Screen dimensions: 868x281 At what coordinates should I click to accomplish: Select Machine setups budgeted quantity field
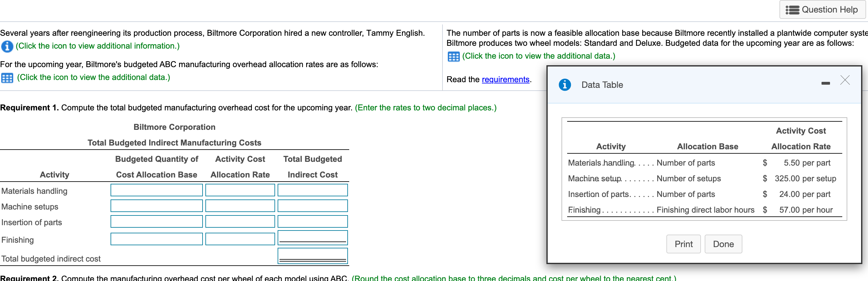coord(157,206)
